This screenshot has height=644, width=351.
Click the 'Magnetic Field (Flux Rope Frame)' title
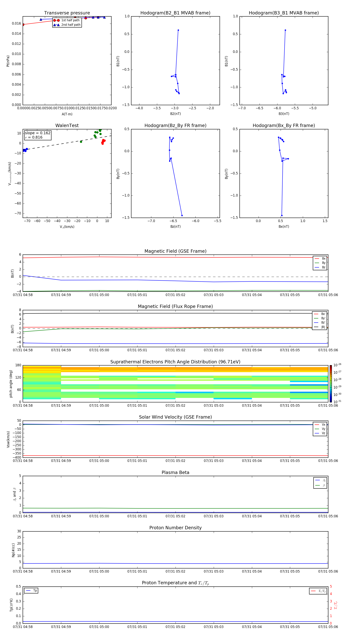click(x=175, y=306)
